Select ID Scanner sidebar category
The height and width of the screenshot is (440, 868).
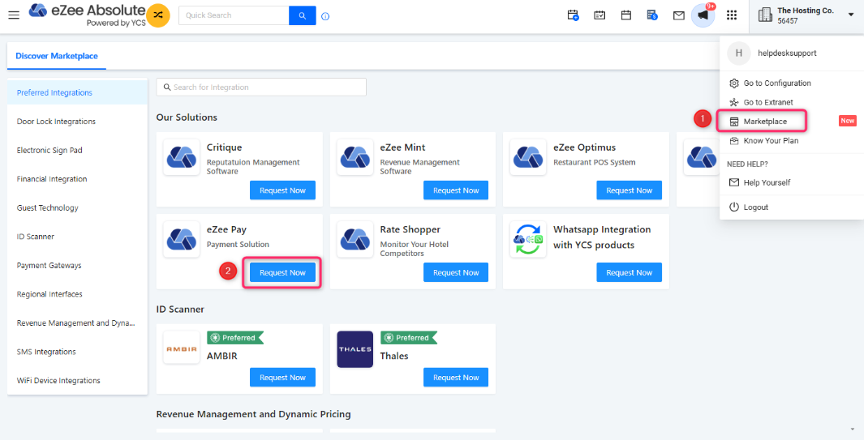[78, 236]
